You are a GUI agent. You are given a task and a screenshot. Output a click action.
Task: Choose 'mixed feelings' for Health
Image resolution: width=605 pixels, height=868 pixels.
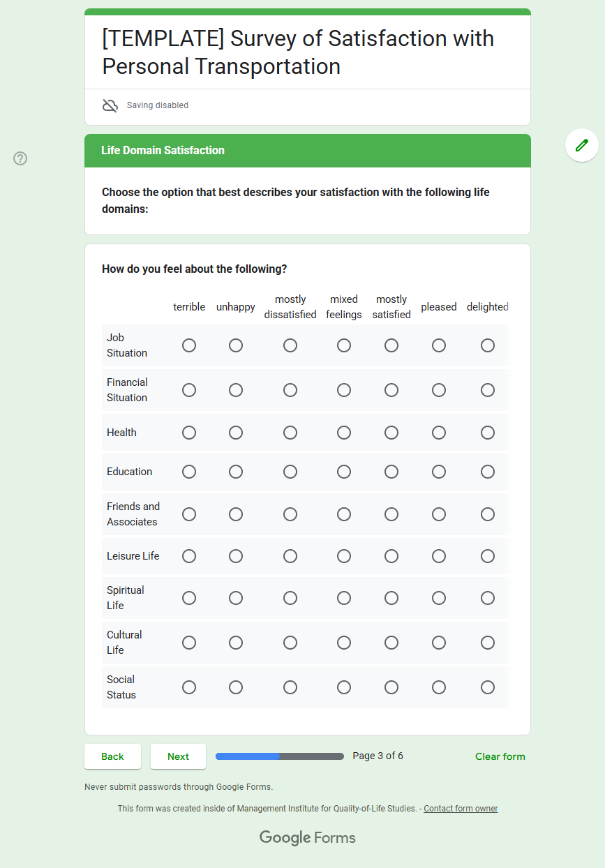(344, 433)
